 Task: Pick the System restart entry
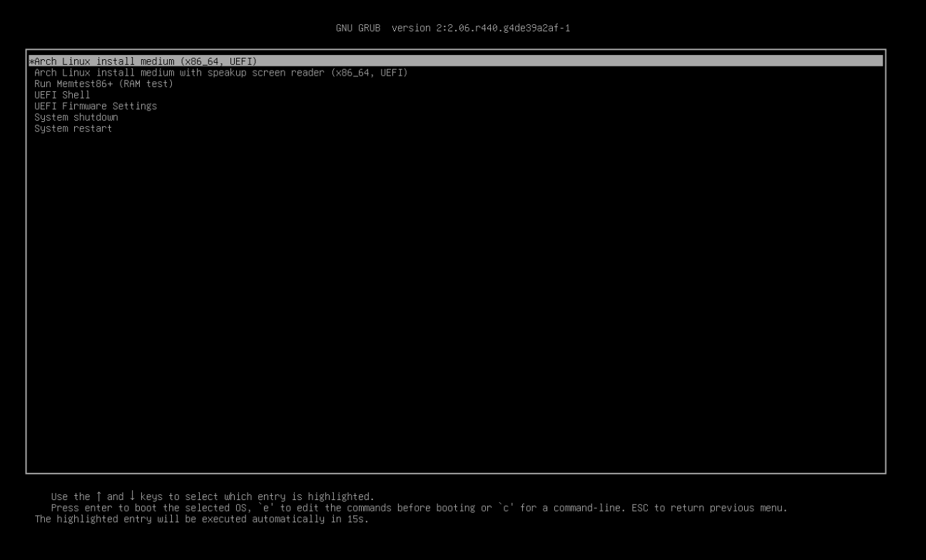73,128
